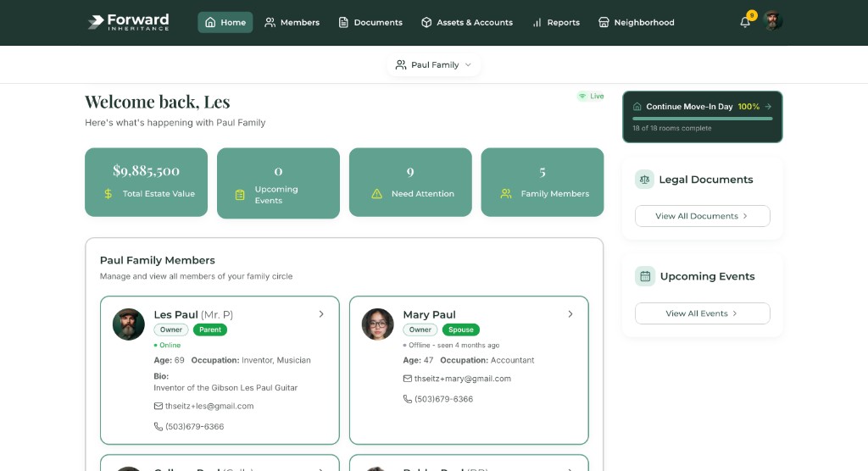The height and width of the screenshot is (471, 868).
Task: Open Assets & Accounts navigation item
Action: 466,22
